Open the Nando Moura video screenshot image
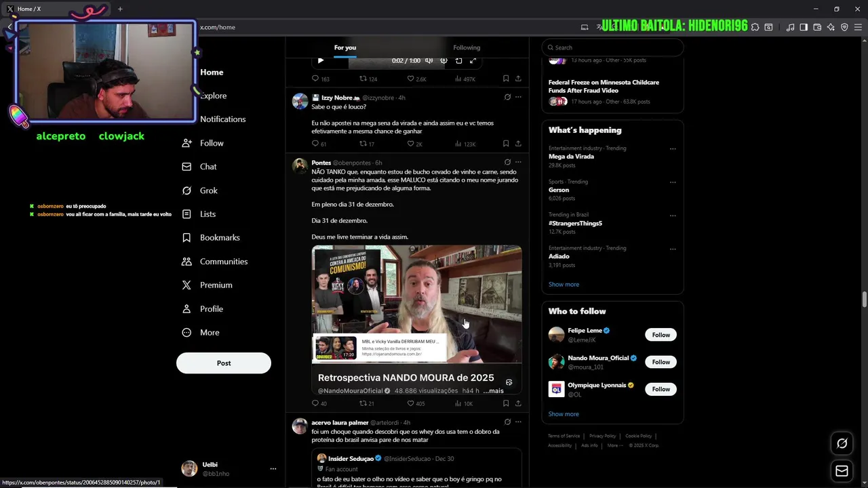The width and height of the screenshot is (868, 488). click(x=416, y=320)
